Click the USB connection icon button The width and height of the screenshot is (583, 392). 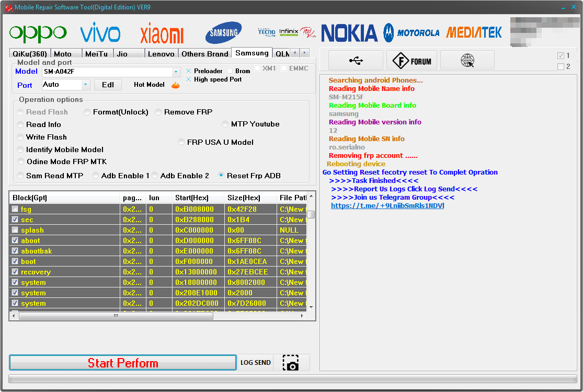(x=356, y=60)
